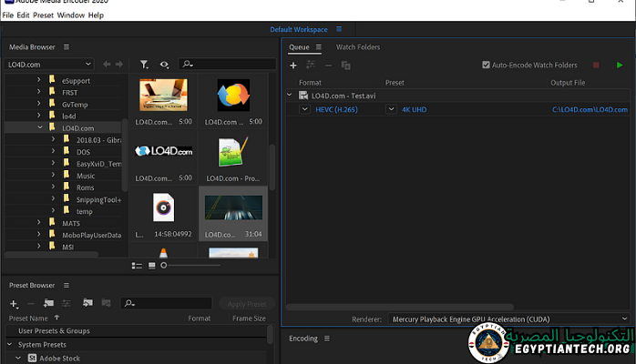Switch Media Browser to thumbnail view

coord(151,265)
